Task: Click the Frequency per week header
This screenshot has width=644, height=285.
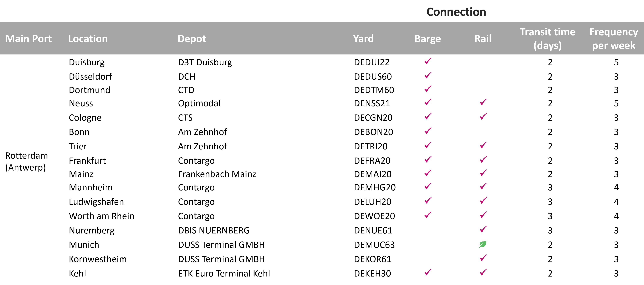Action: 613,39
